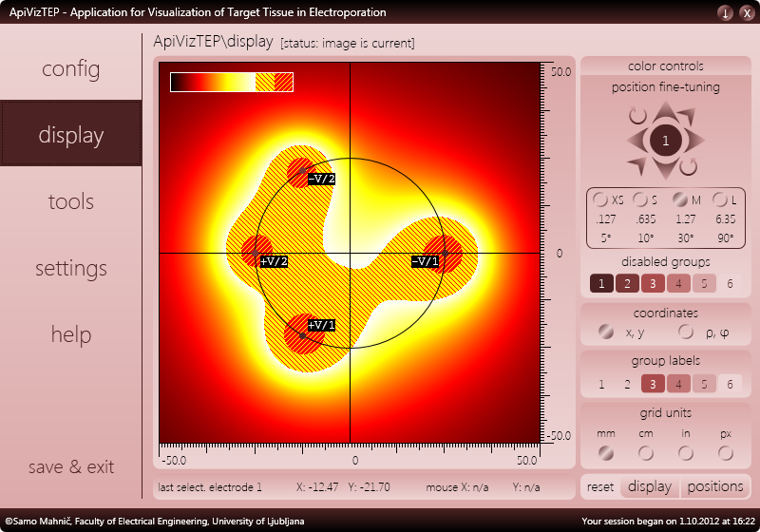Toggle group label 4

[678, 384]
